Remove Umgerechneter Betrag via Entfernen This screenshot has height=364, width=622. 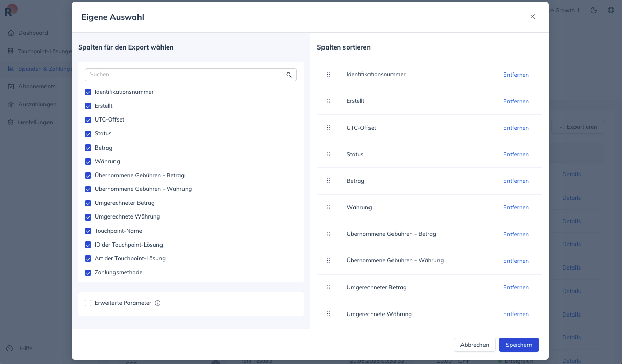(516, 287)
